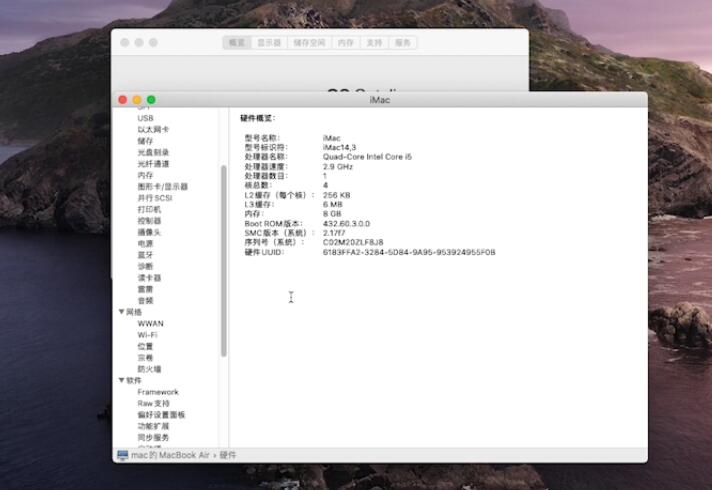Click the 核总数 label
The width and height of the screenshot is (712, 490).
pos(258,185)
